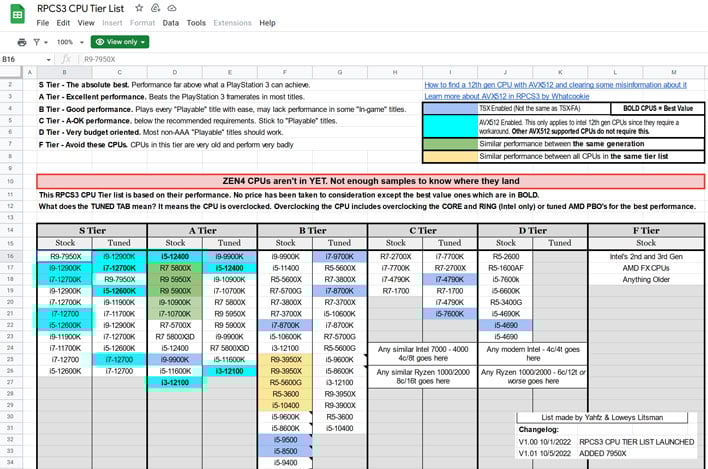Click the move to folder icon
This screenshot has width=708, height=469.
(155, 8)
